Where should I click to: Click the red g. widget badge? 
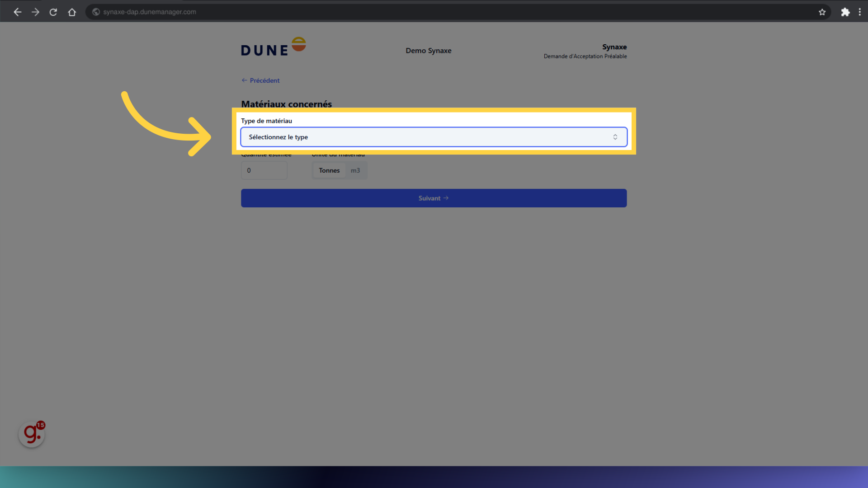[x=32, y=434]
